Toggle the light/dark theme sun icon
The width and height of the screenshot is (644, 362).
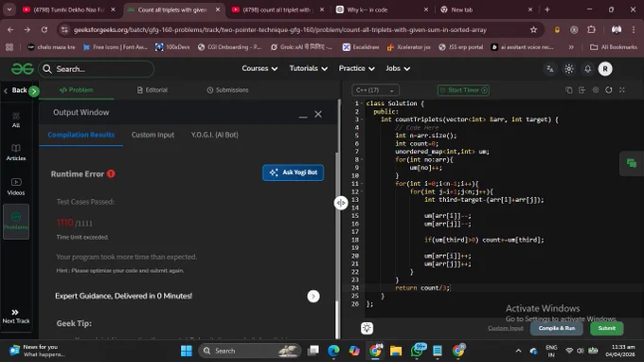click(x=569, y=69)
